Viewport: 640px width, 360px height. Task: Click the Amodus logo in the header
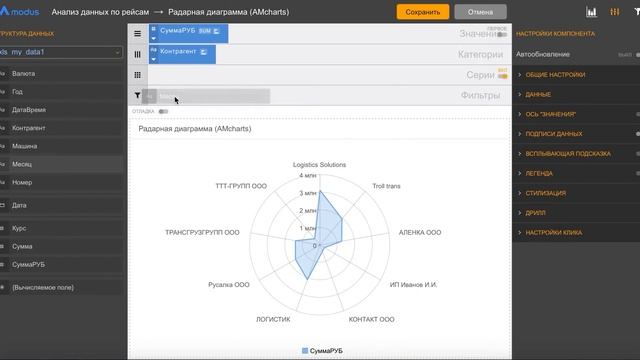(20, 11)
